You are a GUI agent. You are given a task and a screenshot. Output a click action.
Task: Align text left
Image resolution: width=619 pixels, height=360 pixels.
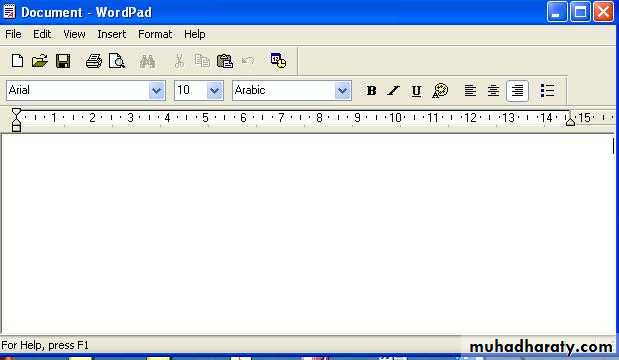tap(470, 91)
